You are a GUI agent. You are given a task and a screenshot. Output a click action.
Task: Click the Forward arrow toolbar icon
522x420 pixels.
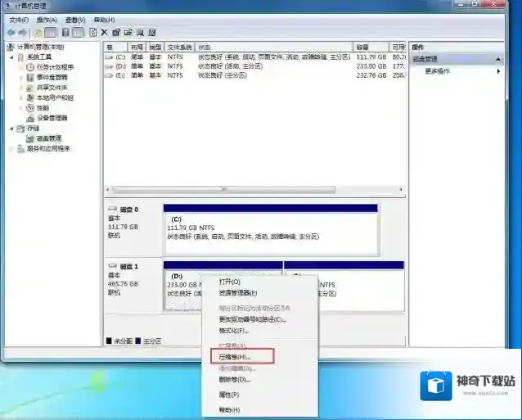(x=23, y=32)
